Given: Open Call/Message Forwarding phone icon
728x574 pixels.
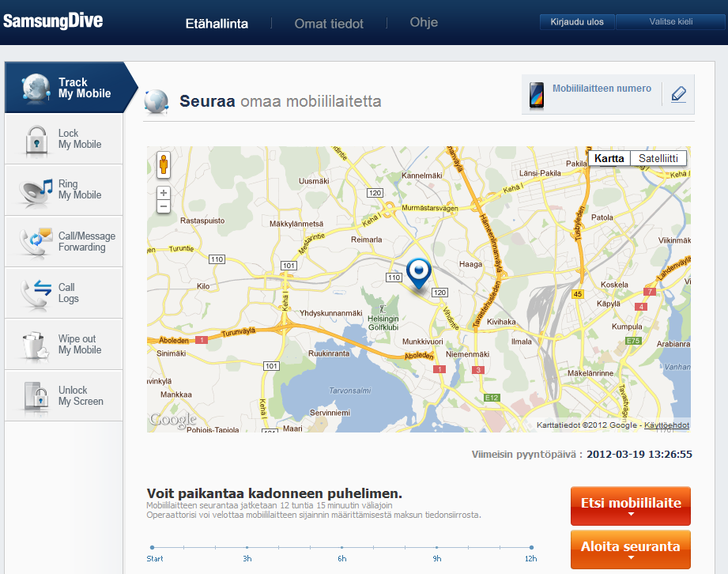Looking at the screenshot, I should [x=36, y=241].
